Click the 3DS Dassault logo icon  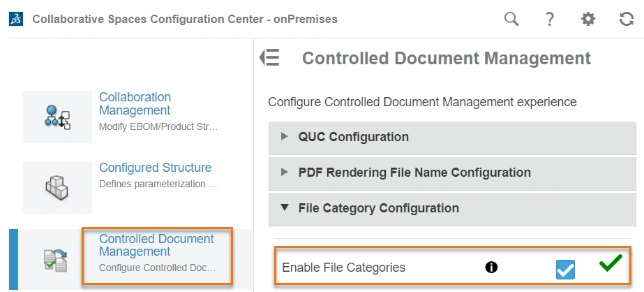coord(16,19)
